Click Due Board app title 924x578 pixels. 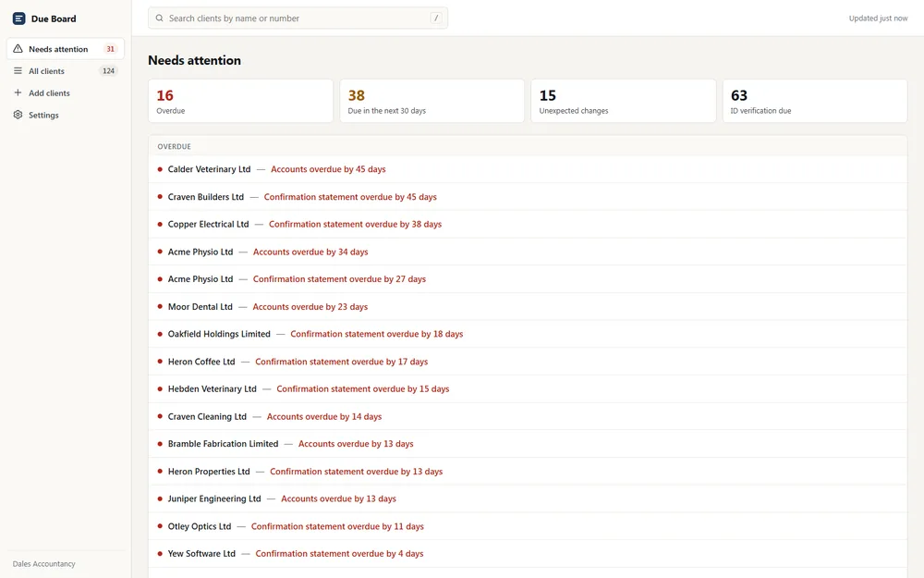pos(54,18)
